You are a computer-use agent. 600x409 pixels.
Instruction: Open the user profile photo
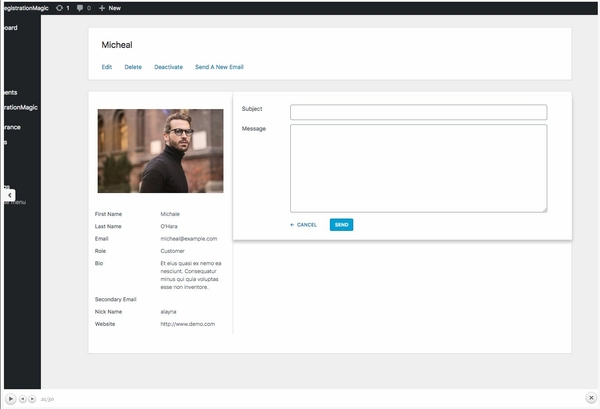coord(160,151)
